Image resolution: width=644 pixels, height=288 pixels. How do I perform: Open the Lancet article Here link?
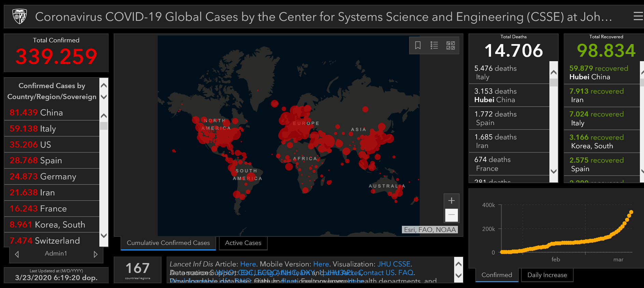tap(248, 264)
